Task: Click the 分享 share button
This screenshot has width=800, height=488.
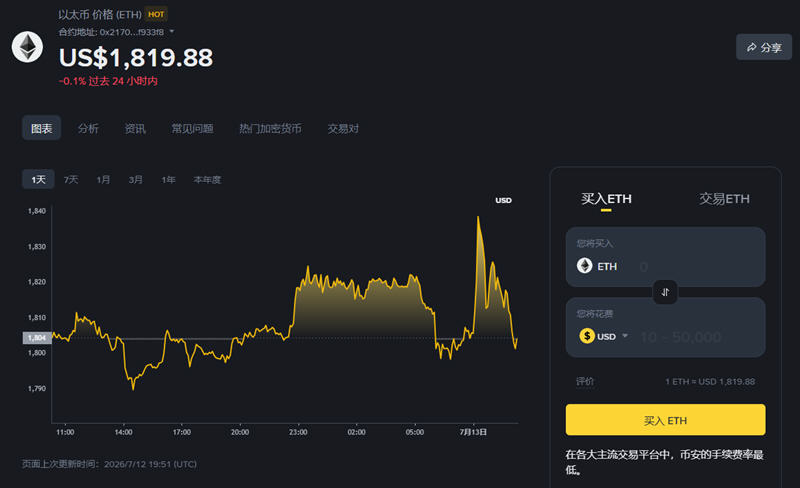Action: (x=764, y=47)
